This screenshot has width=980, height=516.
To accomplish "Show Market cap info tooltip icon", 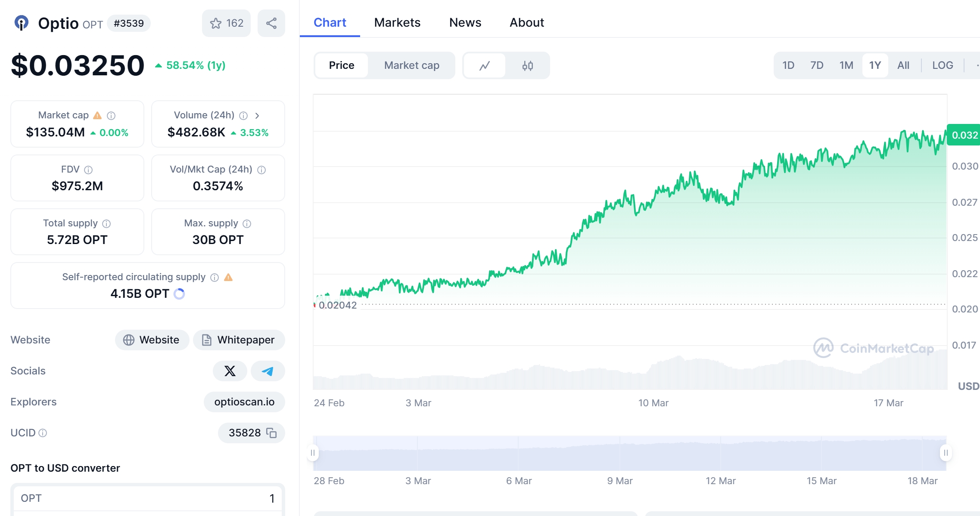I will 111,115.
